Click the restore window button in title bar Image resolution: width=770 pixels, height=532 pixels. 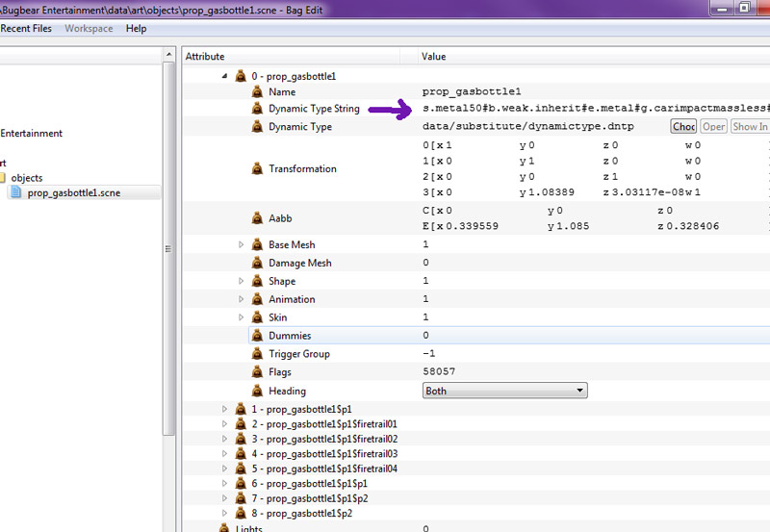744,8
